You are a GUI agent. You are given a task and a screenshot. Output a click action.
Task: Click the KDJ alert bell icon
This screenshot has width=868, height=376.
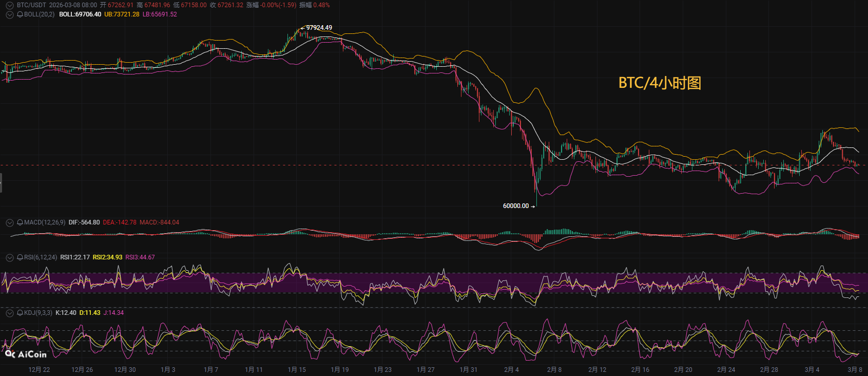click(x=20, y=313)
